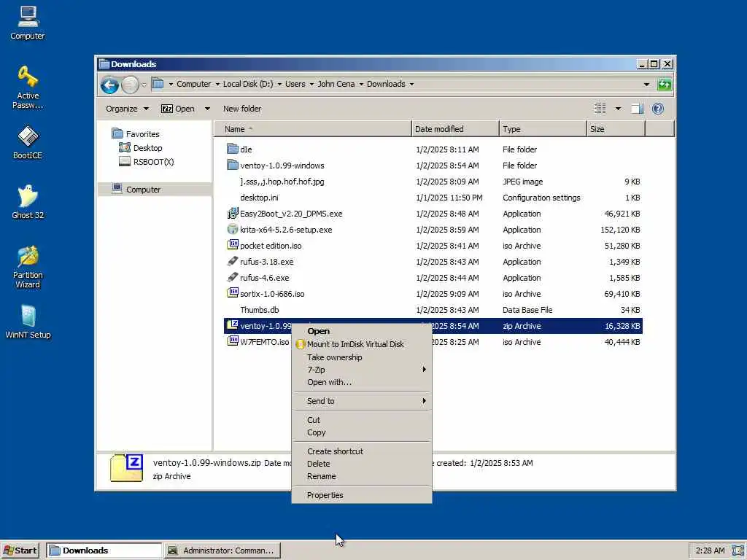Click the krita-x64-5.2.6-setup.exe icon

click(x=233, y=230)
